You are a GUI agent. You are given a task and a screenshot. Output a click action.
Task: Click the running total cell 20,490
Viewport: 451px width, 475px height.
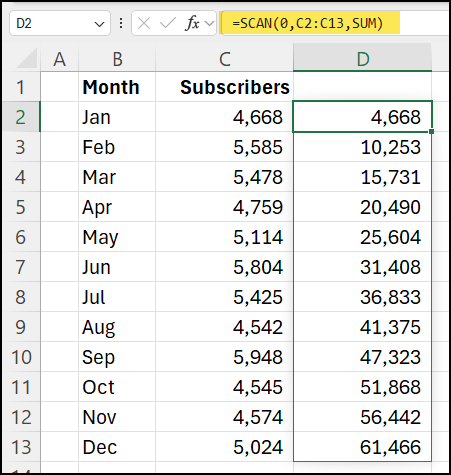363,207
